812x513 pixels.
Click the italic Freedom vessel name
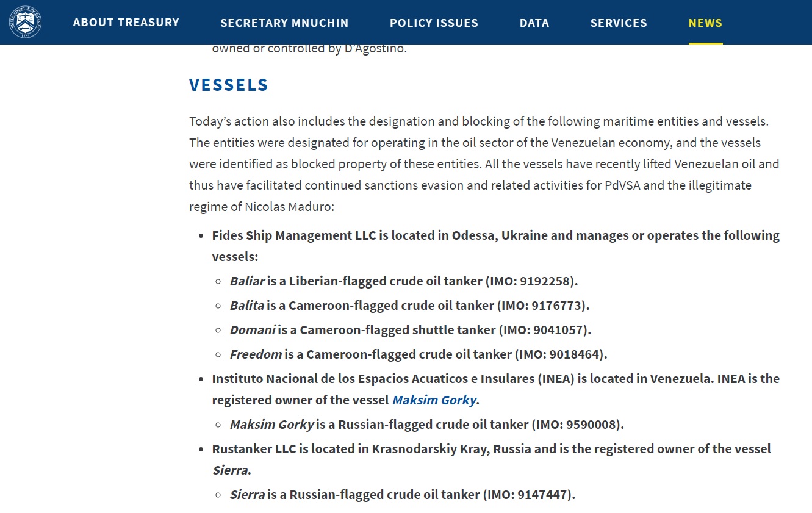[256, 354]
